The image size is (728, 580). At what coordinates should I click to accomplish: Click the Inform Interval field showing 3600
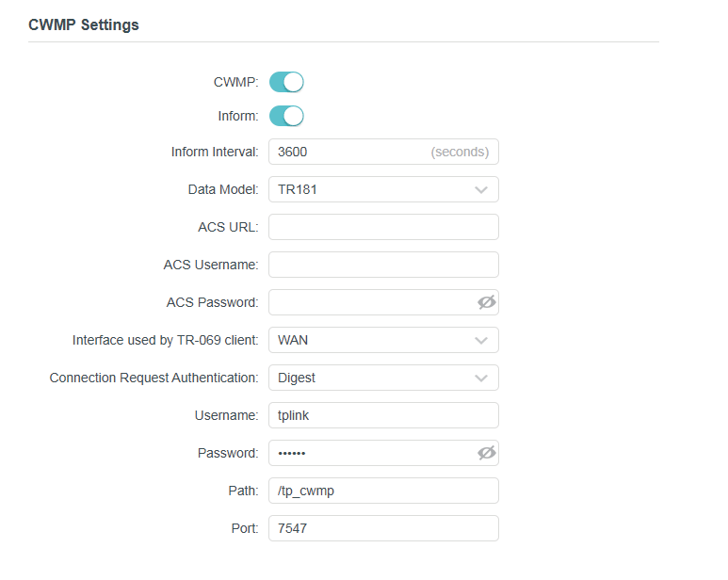[383, 152]
